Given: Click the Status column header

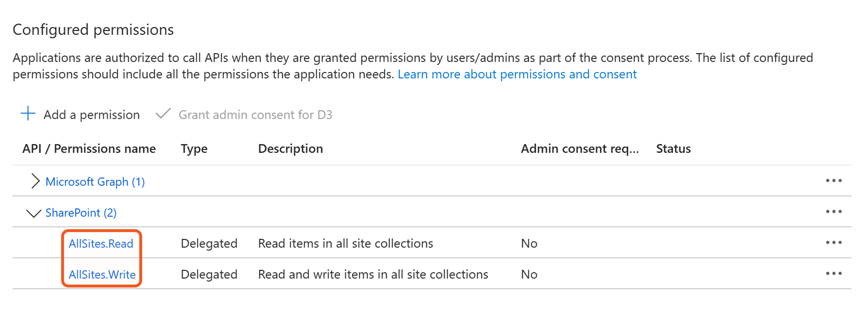Looking at the screenshot, I should tap(673, 149).
